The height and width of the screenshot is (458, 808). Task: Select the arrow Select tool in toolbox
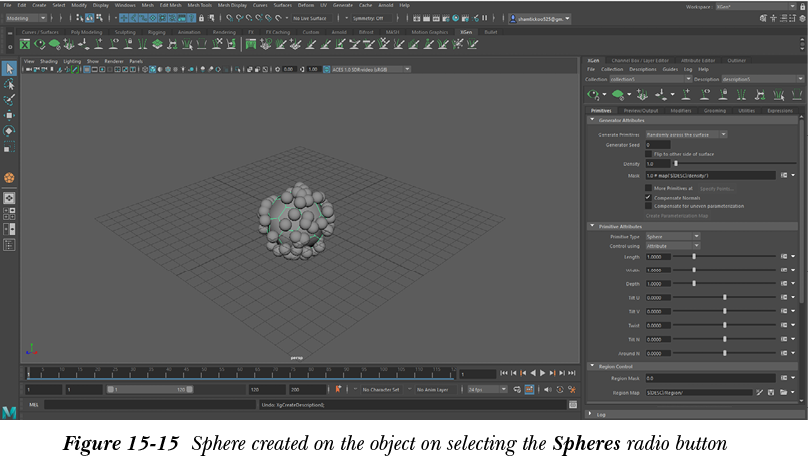click(x=9, y=69)
